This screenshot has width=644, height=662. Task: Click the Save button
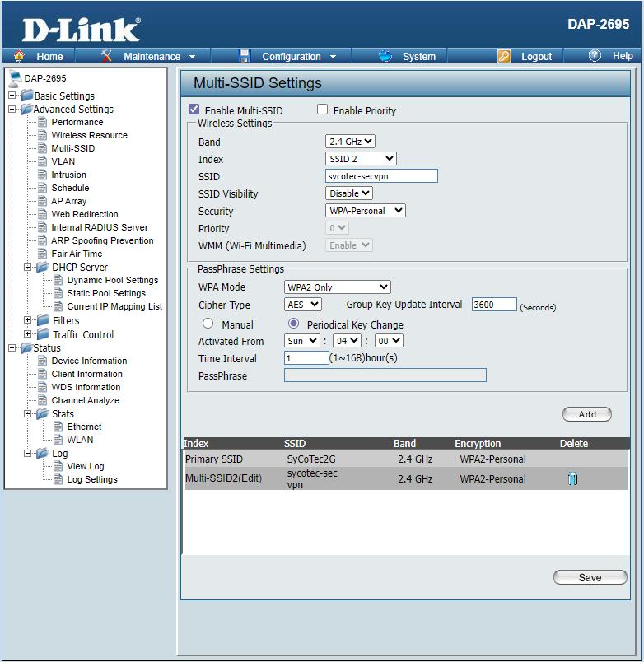tap(590, 577)
